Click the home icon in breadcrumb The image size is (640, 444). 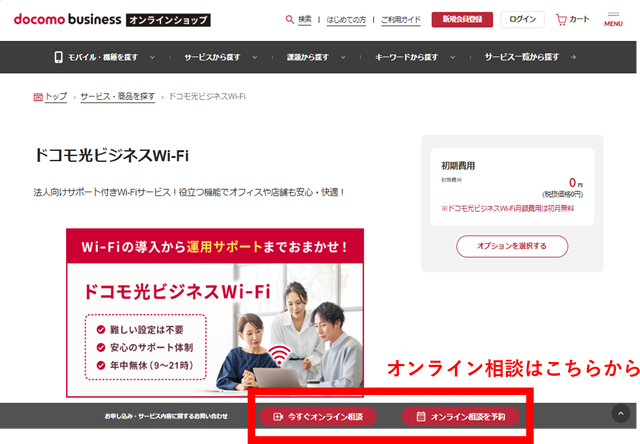[38, 97]
